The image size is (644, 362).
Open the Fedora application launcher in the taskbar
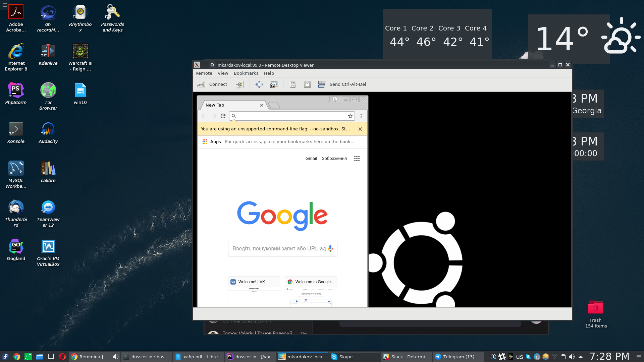(5, 357)
